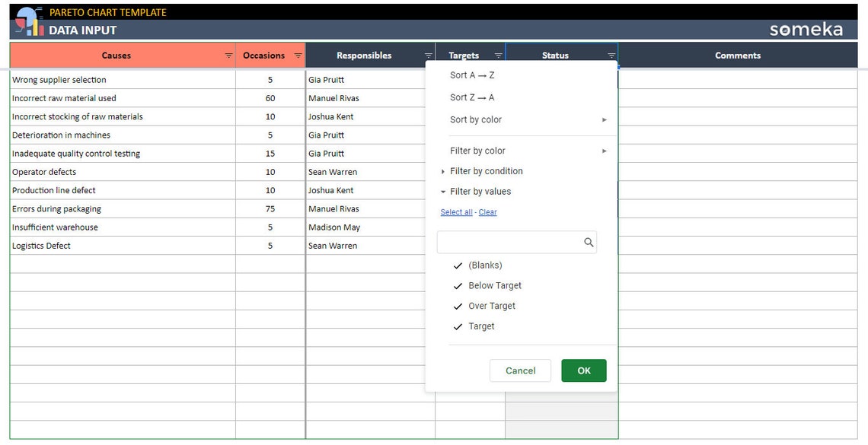Open the Sort by color submenu

click(x=476, y=119)
